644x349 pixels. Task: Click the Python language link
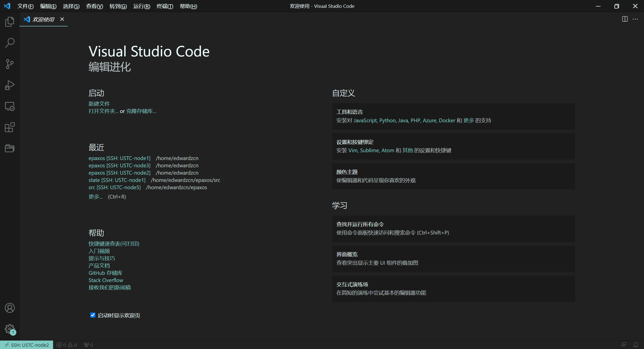point(387,120)
